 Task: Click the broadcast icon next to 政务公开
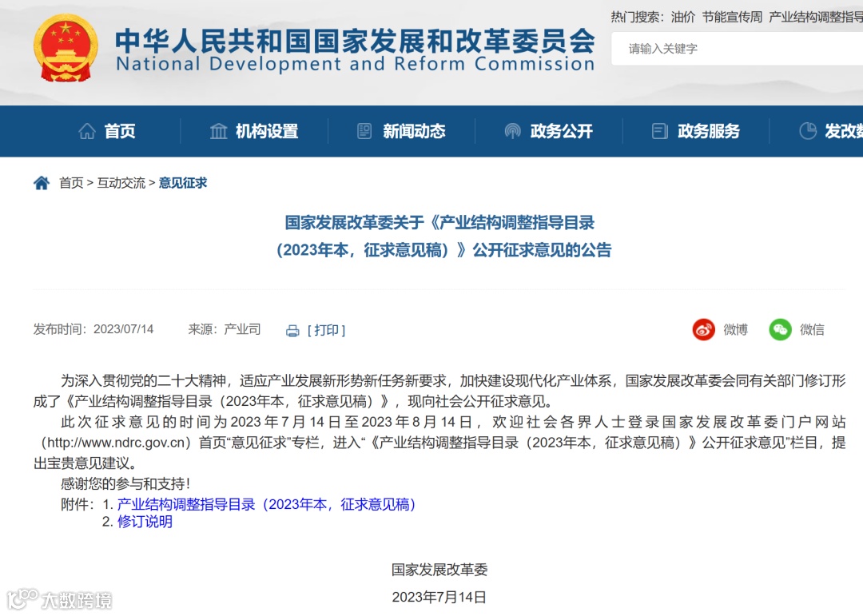[512, 131]
